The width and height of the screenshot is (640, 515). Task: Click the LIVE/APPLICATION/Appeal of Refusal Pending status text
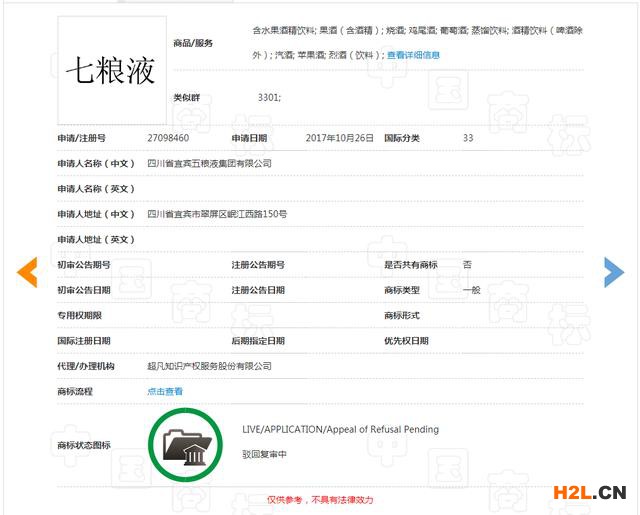click(x=340, y=429)
